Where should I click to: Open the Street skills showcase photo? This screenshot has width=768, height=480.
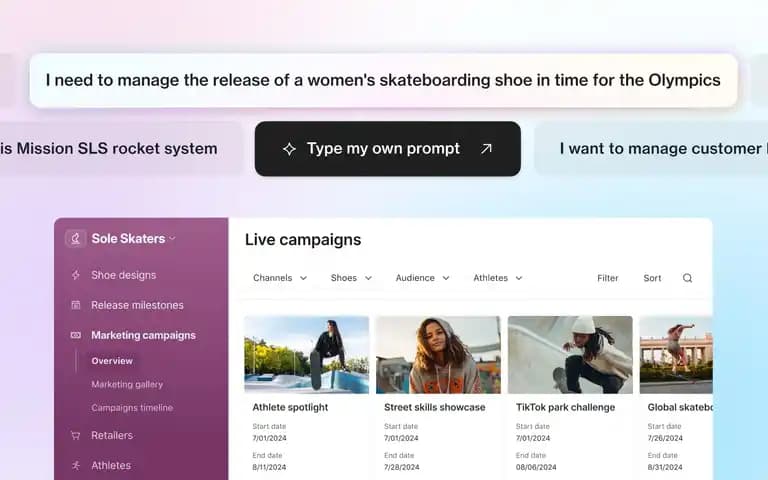(438, 355)
